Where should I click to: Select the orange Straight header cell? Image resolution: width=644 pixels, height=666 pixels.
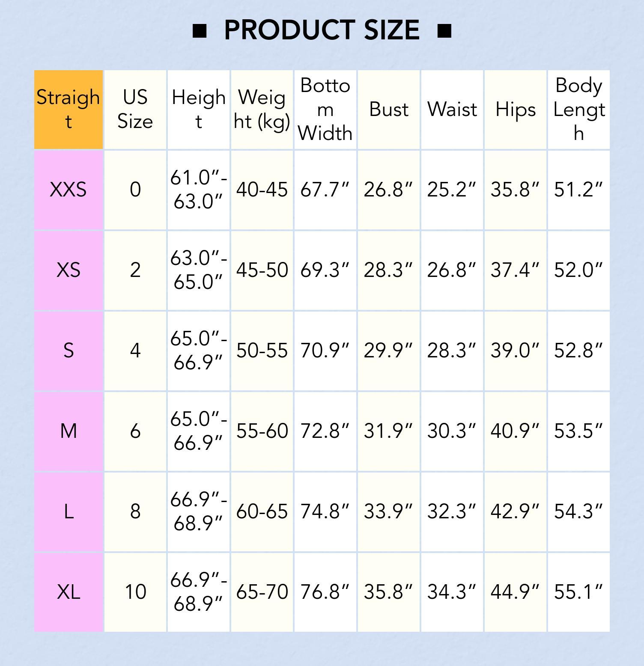[69, 110]
